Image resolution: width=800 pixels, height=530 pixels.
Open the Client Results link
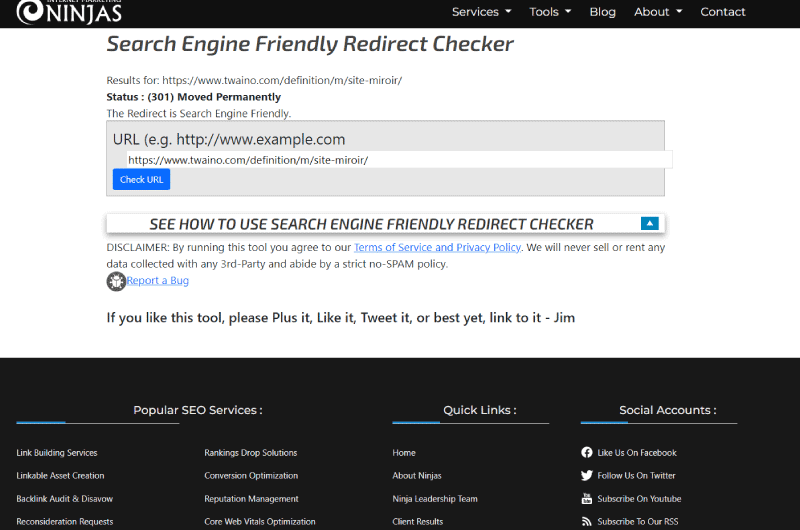417,521
